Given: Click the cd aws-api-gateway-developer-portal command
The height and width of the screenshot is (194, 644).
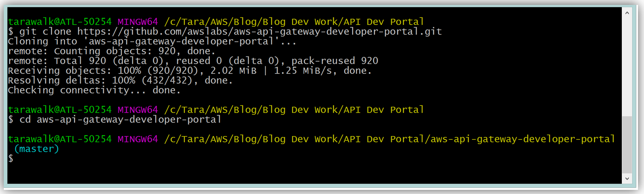Looking at the screenshot, I should [x=120, y=120].
